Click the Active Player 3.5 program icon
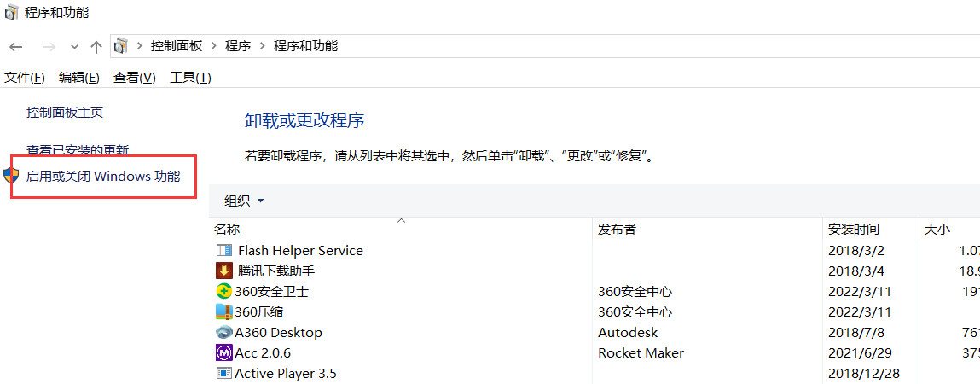 point(223,374)
